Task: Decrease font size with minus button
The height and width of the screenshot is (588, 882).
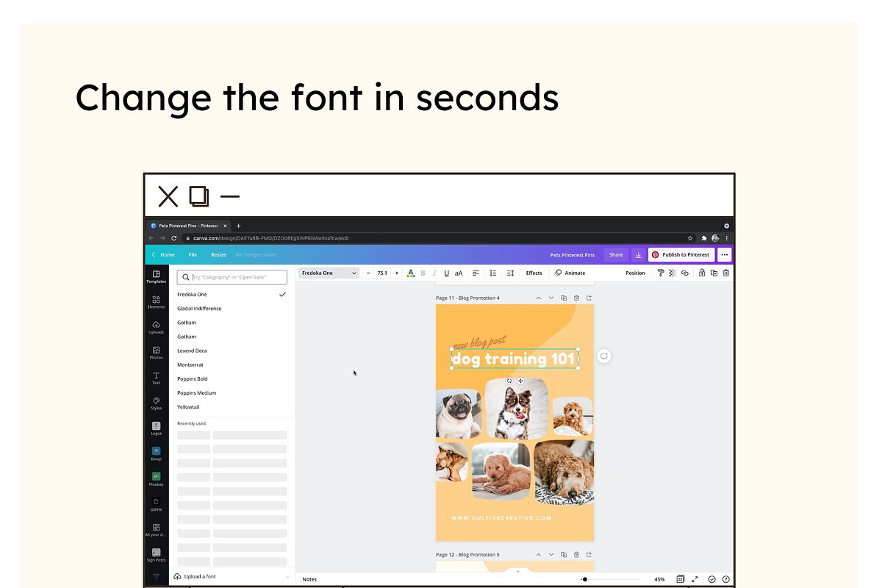Action: [369, 273]
